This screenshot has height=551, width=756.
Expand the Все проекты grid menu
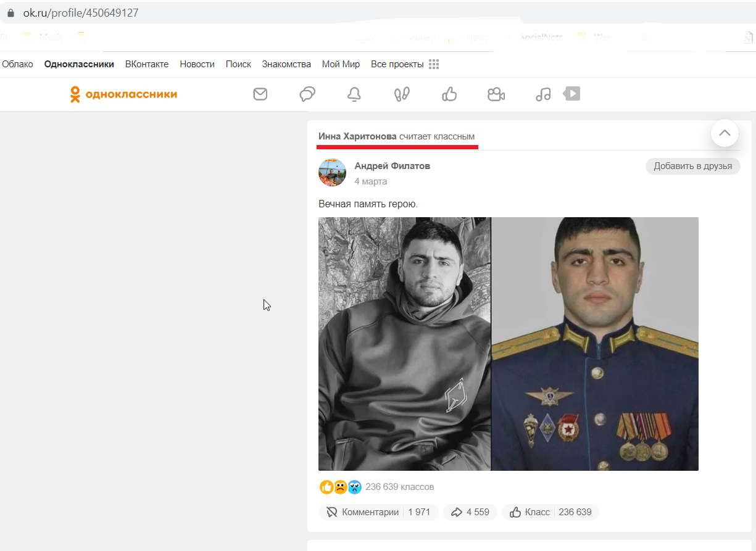(434, 64)
